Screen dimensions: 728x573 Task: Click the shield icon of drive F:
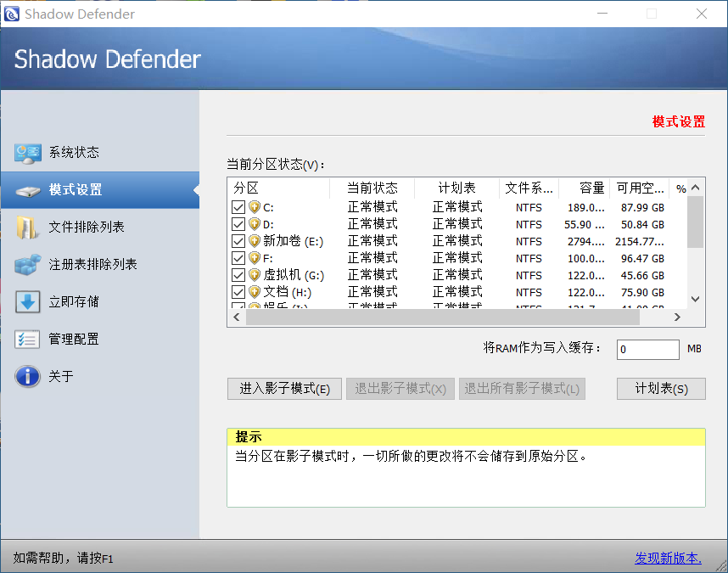(x=255, y=258)
